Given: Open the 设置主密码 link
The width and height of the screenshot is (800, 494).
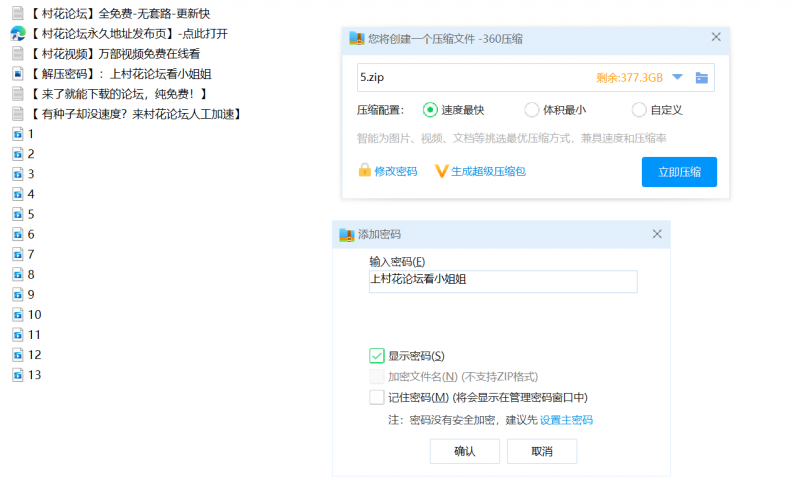Looking at the screenshot, I should click(566, 420).
